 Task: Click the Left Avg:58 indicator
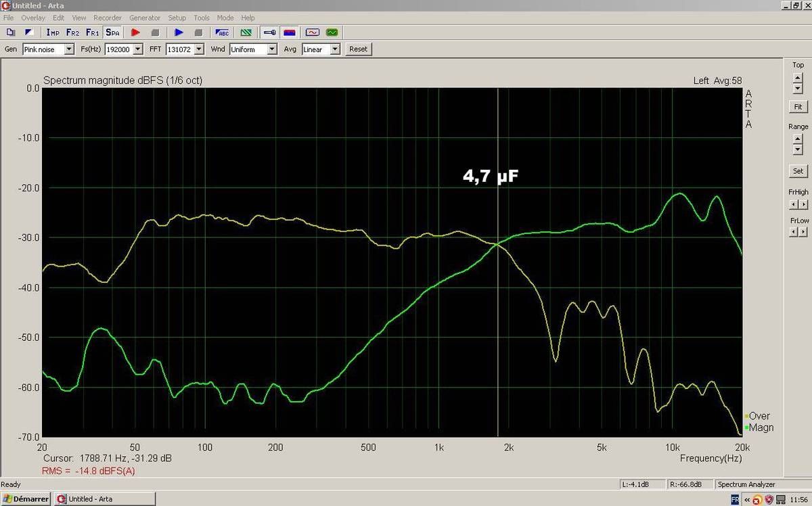[x=717, y=80]
